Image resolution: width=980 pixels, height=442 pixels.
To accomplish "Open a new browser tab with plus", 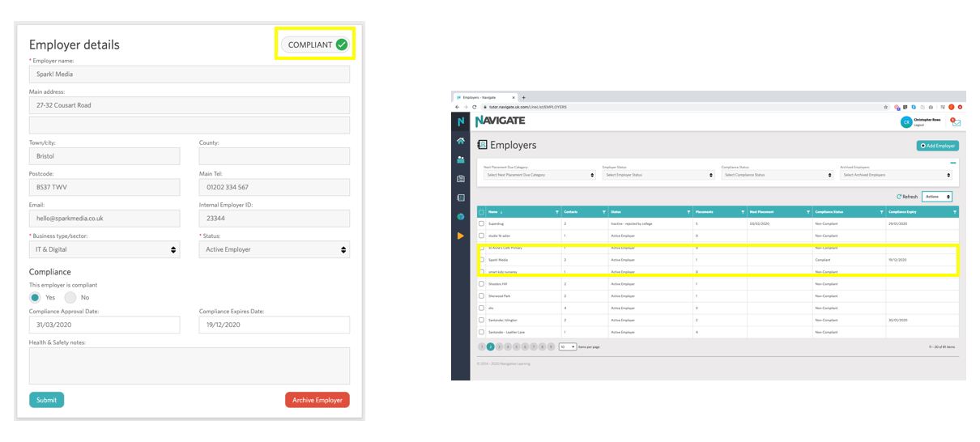I will pyautogui.click(x=524, y=97).
